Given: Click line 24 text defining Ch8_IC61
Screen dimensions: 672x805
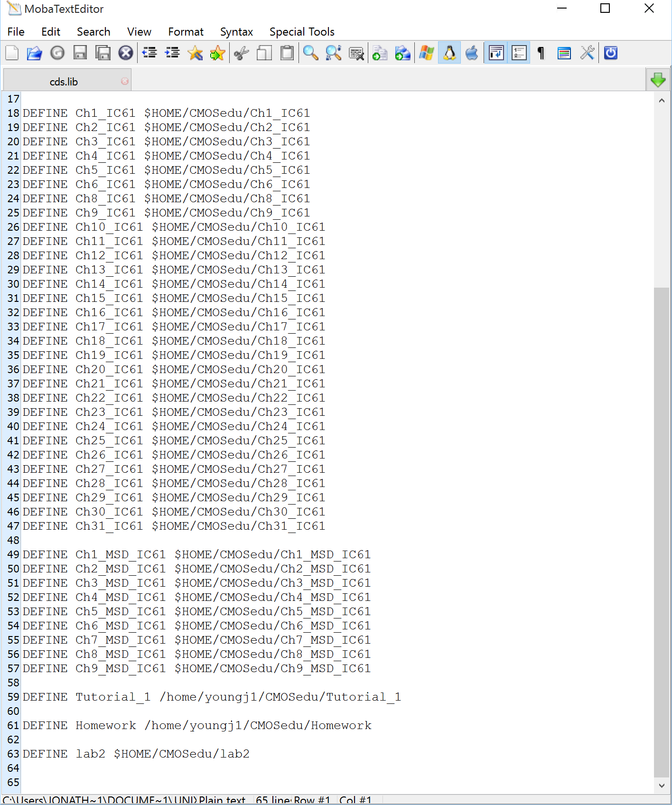Looking at the screenshot, I should point(166,198).
